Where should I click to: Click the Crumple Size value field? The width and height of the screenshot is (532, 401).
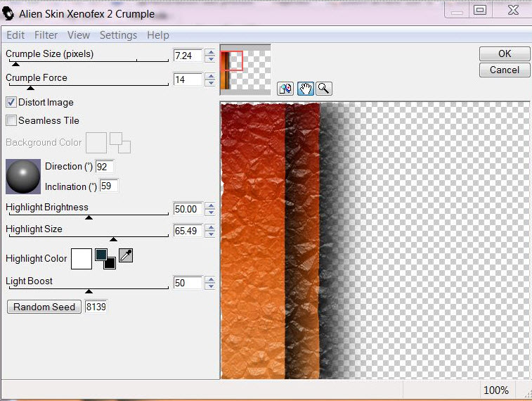[x=188, y=56]
